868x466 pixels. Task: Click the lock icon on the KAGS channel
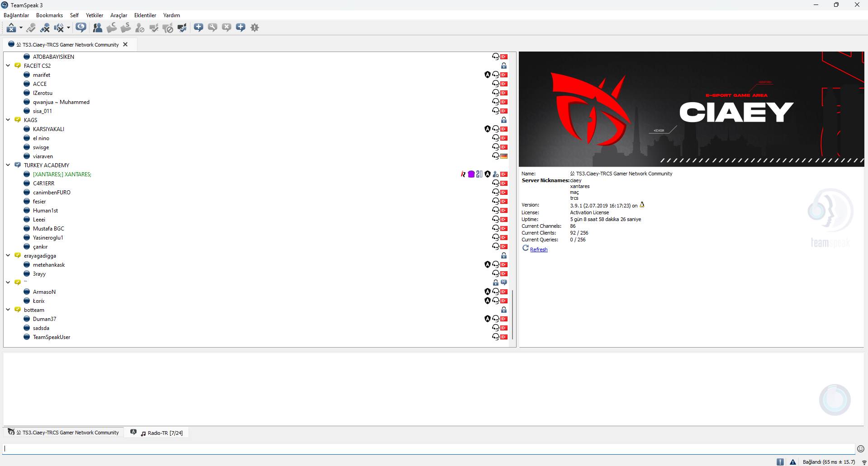pyautogui.click(x=504, y=120)
